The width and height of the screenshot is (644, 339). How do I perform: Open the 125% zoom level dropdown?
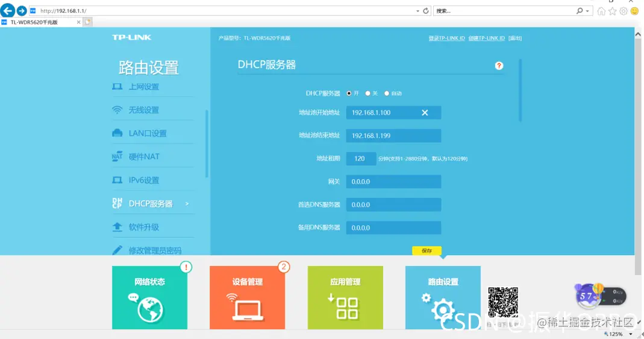tap(631, 334)
